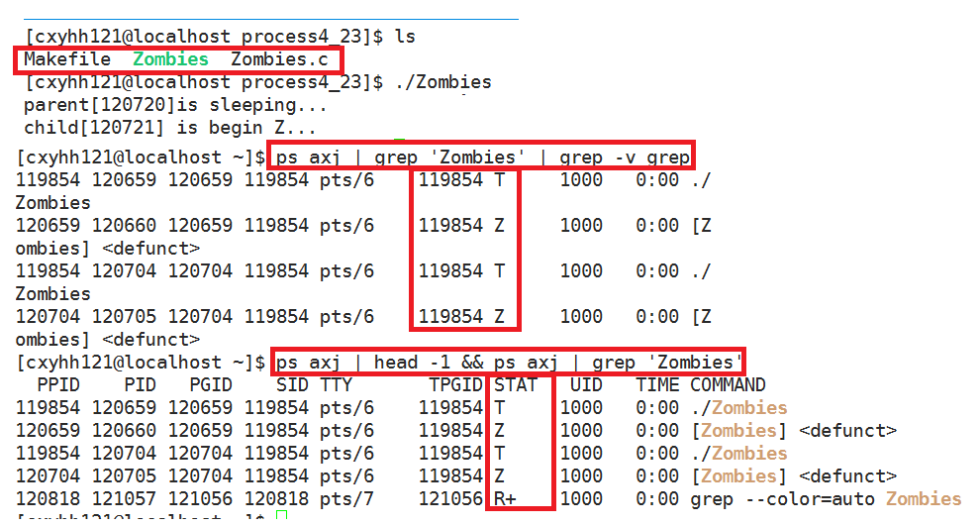Screen dimensions: 980x526
Task: Click the 'TIME' column header
Action: pyautogui.click(x=657, y=384)
